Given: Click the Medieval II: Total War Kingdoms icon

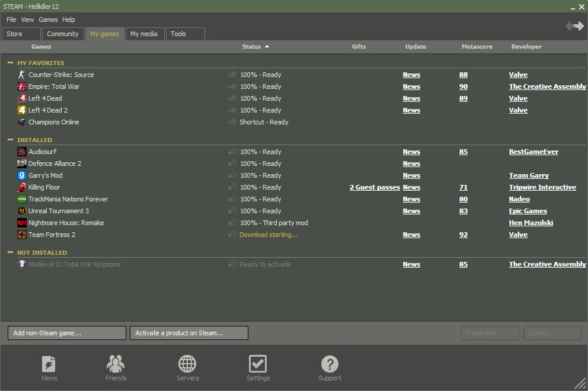Looking at the screenshot, I should pyautogui.click(x=22, y=264).
